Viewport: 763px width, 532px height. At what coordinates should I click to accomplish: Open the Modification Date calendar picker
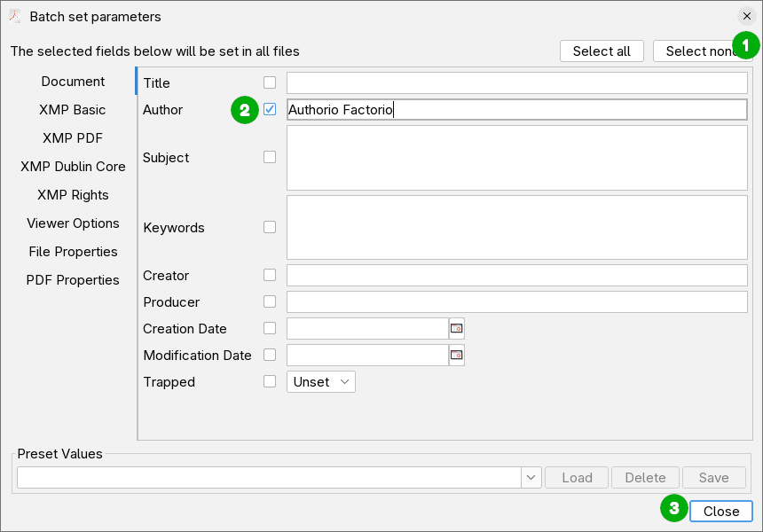coord(456,355)
